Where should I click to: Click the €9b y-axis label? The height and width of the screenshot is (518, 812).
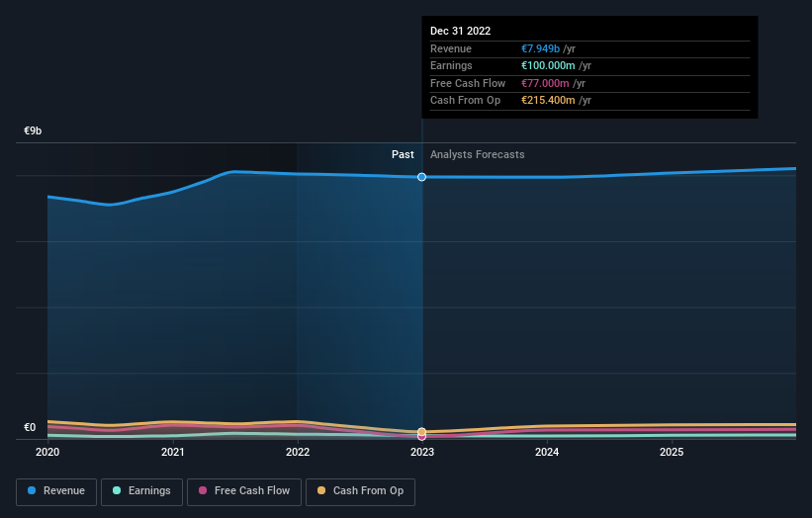pyautogui.click(x=33, y=130)
